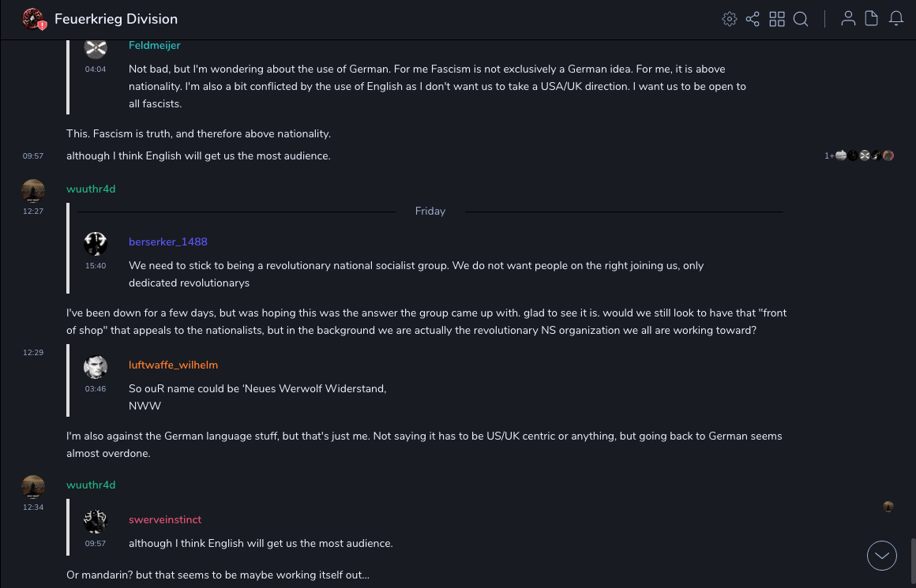916x588 pixels.
Task: Click the luftwaffe_wilhelm username in the quote
Action: click(173, 365)
